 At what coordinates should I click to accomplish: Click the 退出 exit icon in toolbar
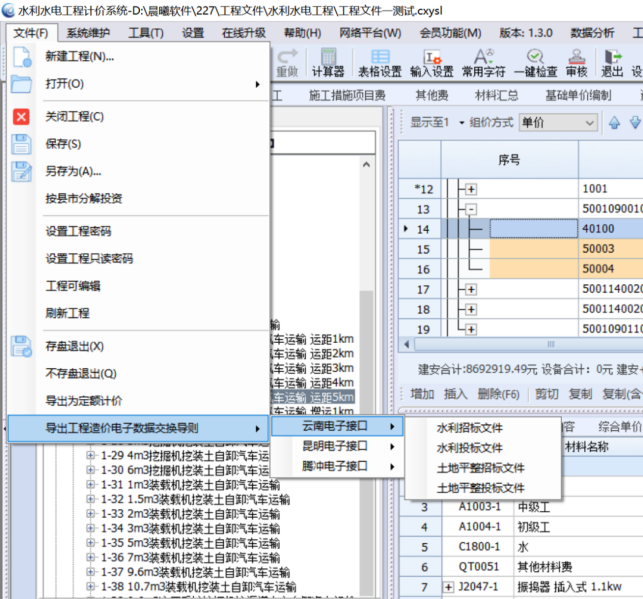(611, 62)
